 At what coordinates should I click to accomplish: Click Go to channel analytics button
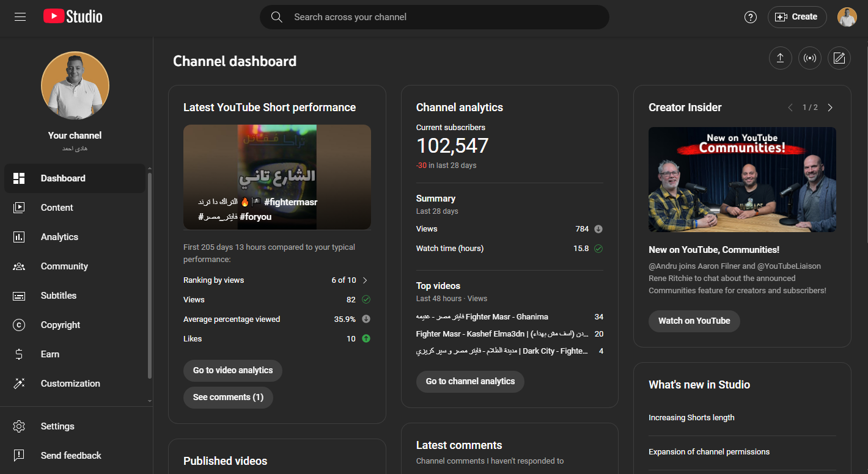(470, 381)
